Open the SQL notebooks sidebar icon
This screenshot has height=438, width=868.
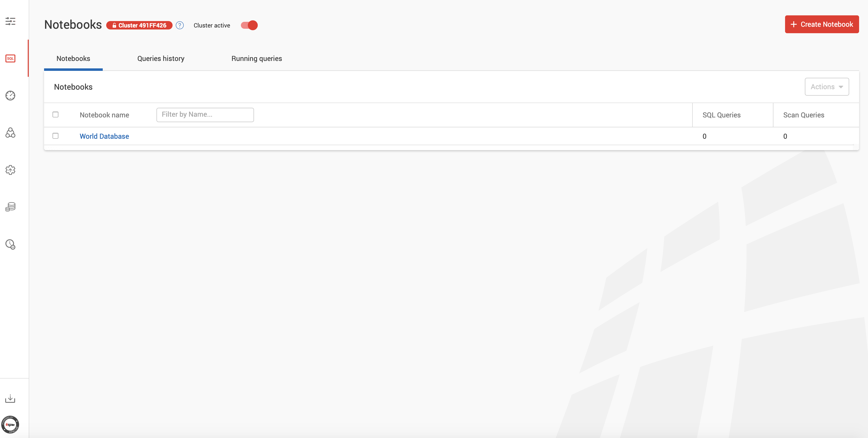click(x=10, y=58)
